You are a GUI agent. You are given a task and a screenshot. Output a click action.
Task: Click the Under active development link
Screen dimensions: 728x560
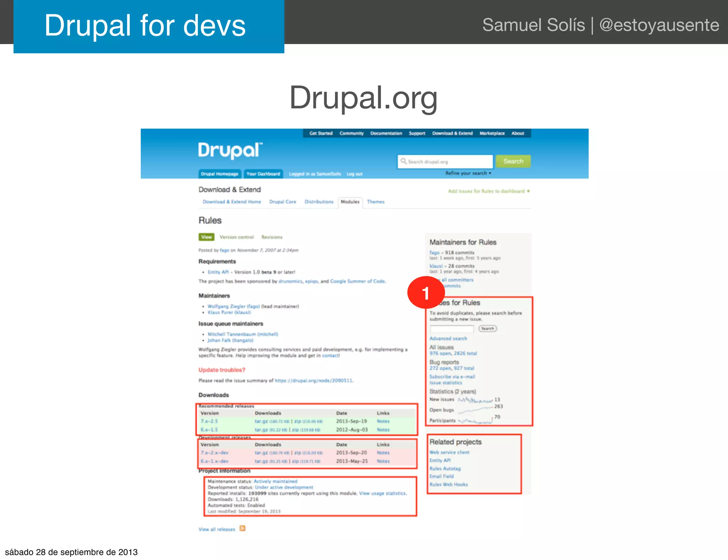(284, 488)
